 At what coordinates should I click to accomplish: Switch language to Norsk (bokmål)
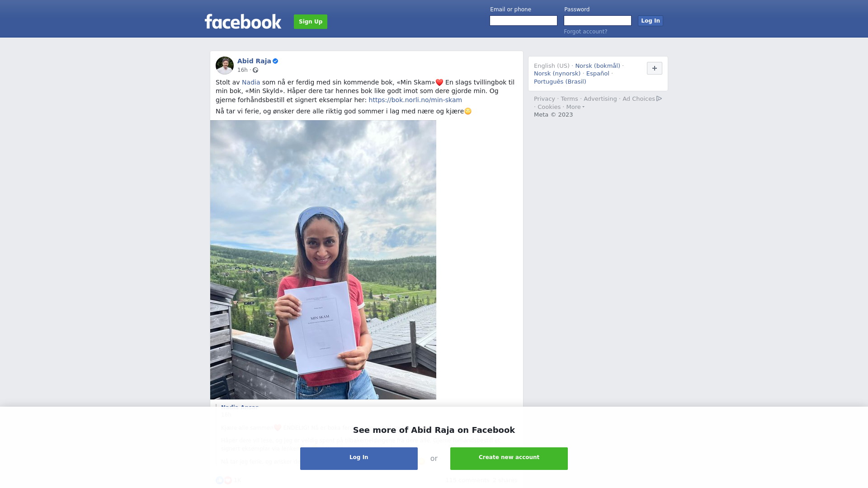(x=598, y=66)
